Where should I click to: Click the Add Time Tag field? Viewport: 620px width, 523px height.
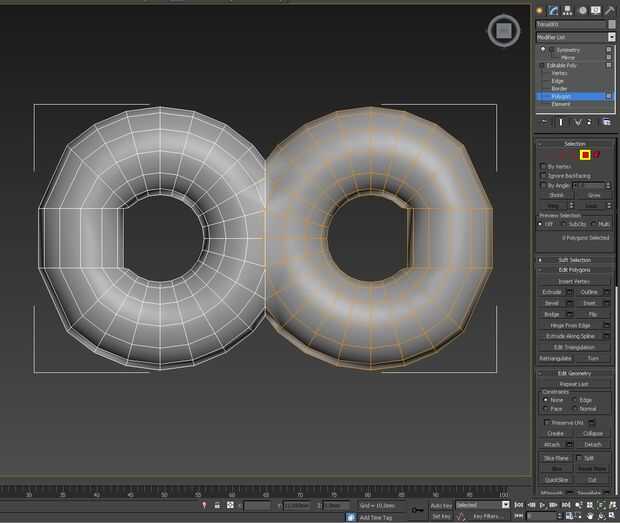376,517
